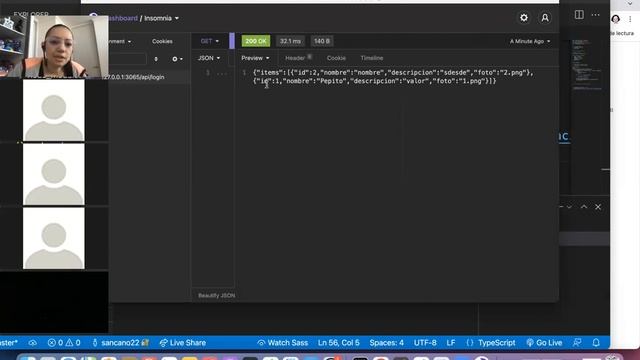The height and width of the screenshot is (360, 640).
Task: Close the VS Code bottom panel
Action: 598,207
